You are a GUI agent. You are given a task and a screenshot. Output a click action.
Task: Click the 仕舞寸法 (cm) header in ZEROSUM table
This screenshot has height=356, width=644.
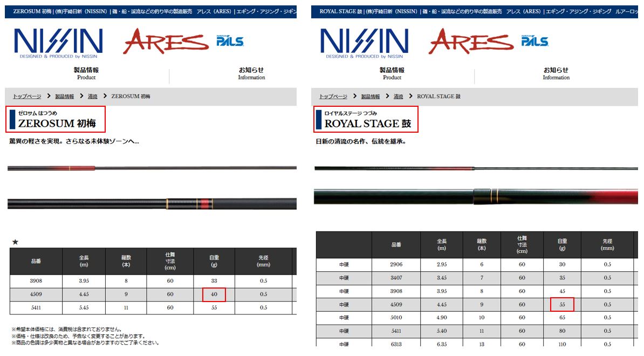click(170, 261)
